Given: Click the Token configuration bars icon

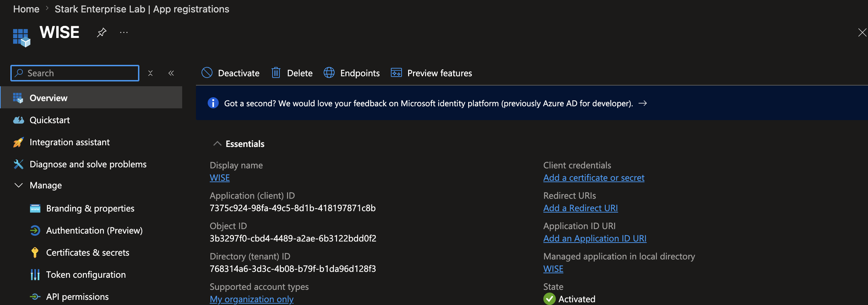Looking at the screenshot, I should (35, 275).
